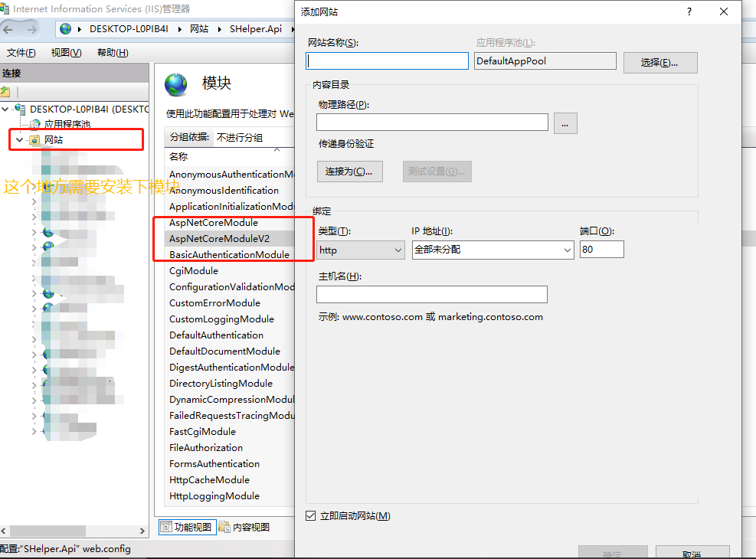756x559 pixels.
Task: Click scroll left arrow in connections pane
Action: coord(4,531)
